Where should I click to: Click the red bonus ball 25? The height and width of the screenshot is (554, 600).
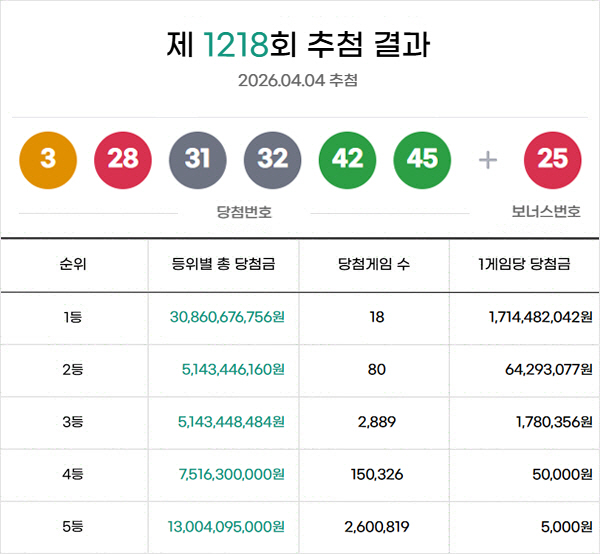click(553, 160)
